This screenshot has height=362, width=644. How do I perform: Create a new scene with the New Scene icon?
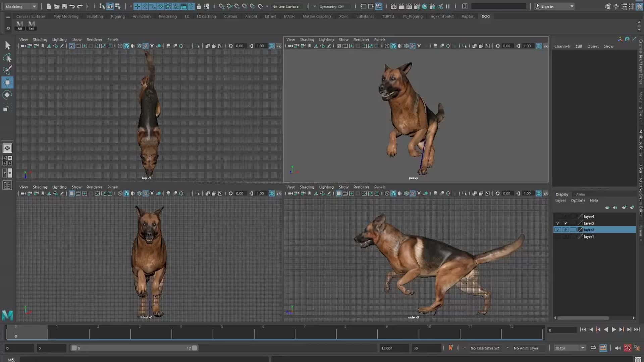tap(49, 6)
